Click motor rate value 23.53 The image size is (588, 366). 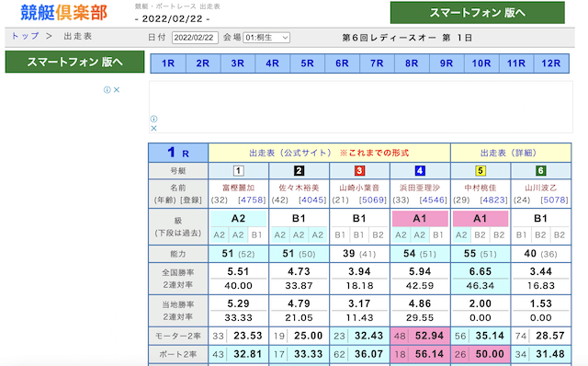tap(248, 336)
